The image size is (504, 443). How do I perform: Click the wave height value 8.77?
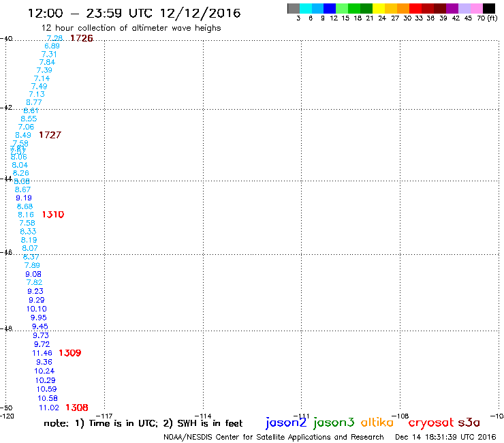point(34,102)
